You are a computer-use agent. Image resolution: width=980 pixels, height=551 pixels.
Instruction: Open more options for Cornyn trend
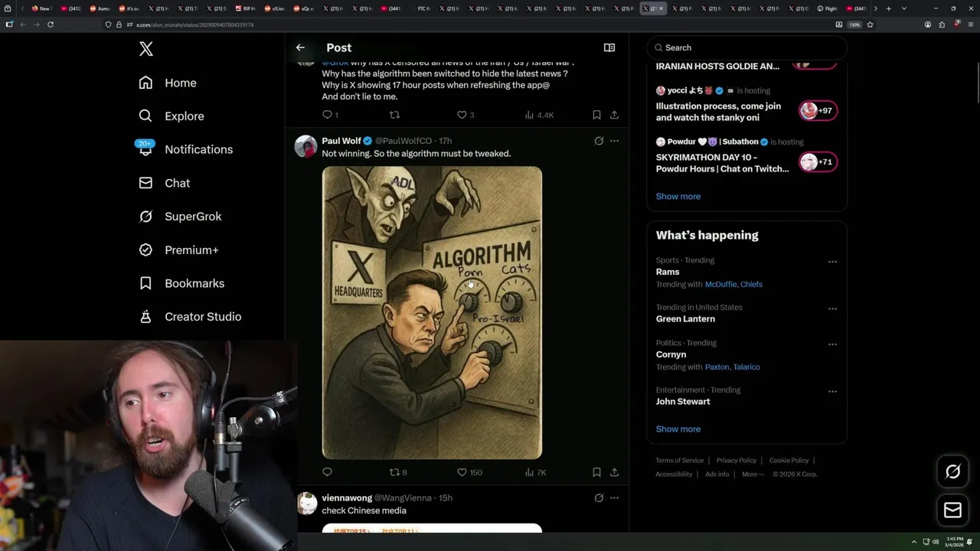(x=832, y=344)
